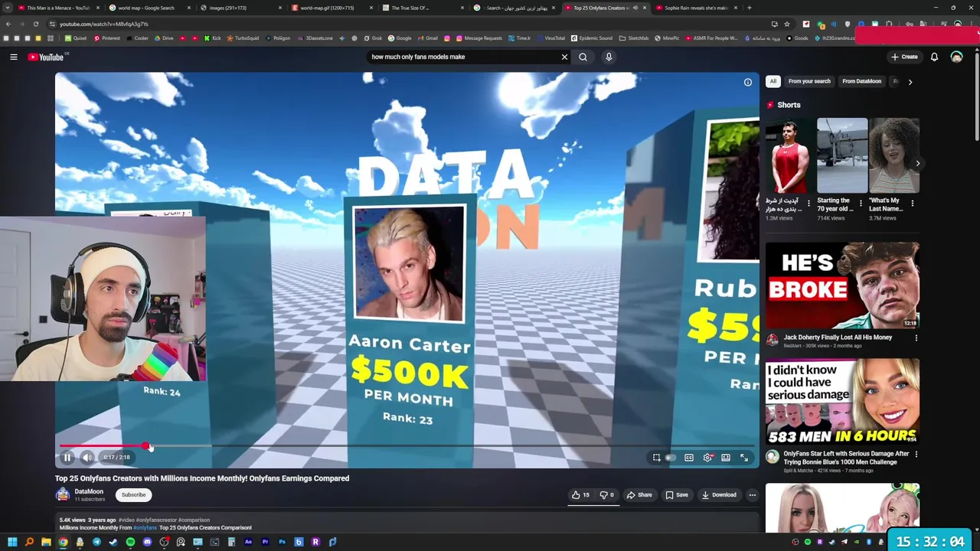Select the From DataMoon chip
This screenshot has width=980, height=551.
pyautogui.click(x=861, y=81)
